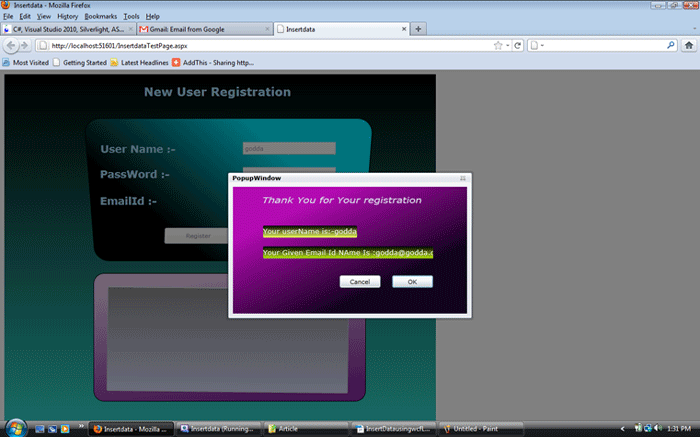Select the Insertdata tab

[x=342, y=29]
